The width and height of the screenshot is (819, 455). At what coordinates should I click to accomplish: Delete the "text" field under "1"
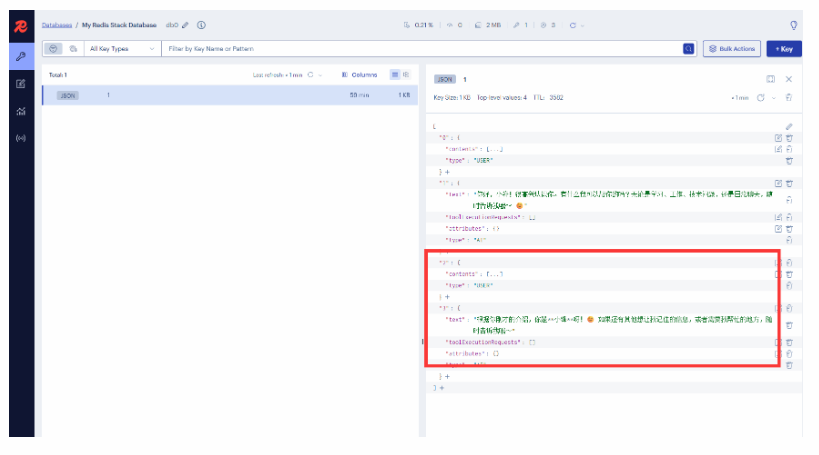[789, 200]
